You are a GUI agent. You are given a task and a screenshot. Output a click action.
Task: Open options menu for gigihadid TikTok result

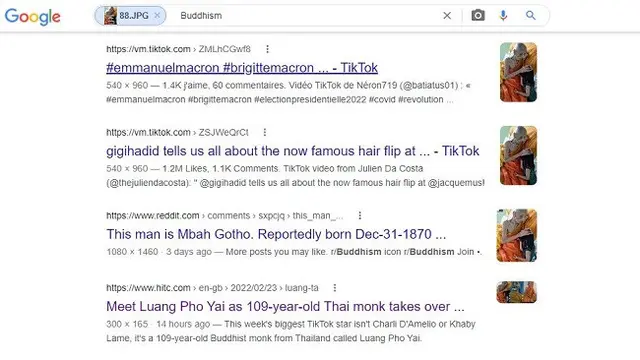[265, 132]
